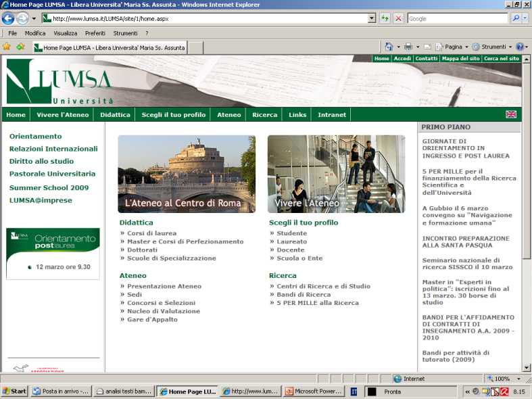The image size is (532, 399).
Task: Click the toolbar Print icon
Action: coord(408,47)
